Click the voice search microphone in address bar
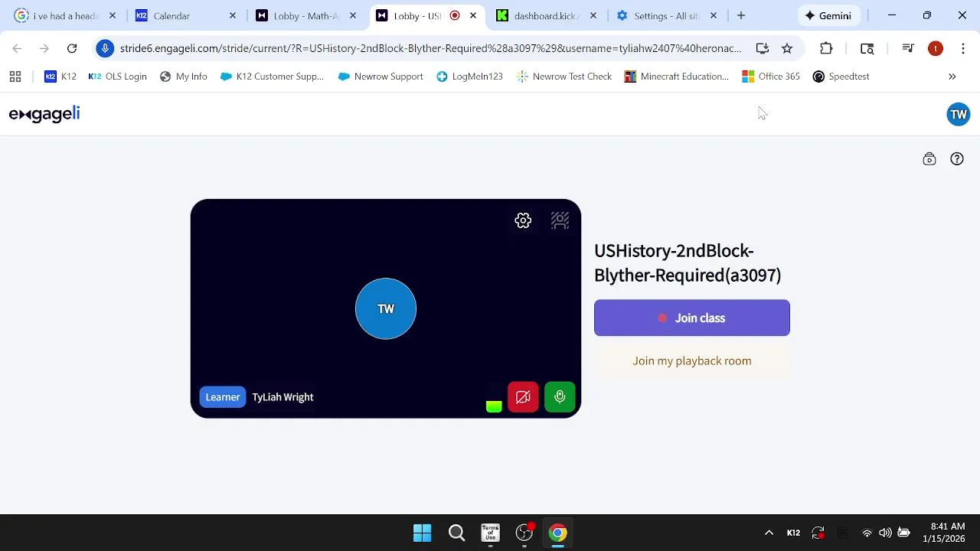Viewport: 980px width, 551px height. pos(105,48)
